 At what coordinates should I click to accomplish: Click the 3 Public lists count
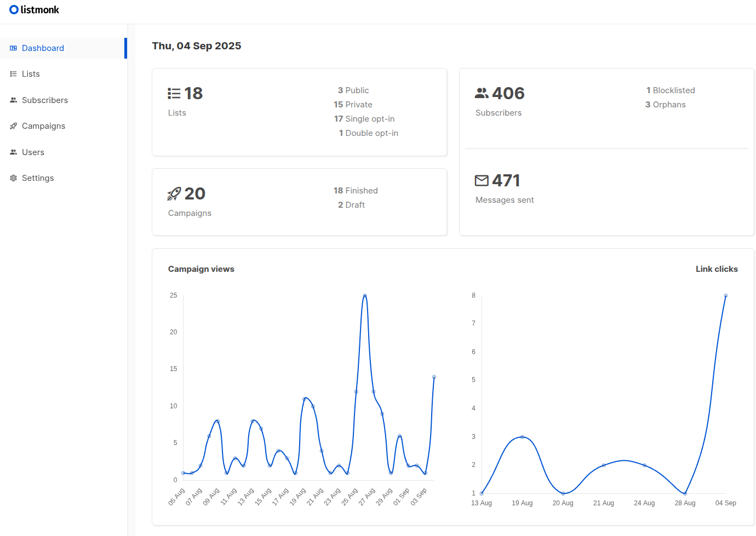click(353, 90)
